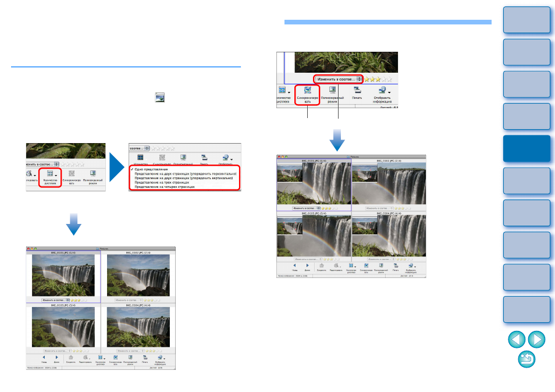Image resolution: width=555 pixels, height=392 pixels.
Task: Open Количество дисплеев arrow in right zoomed window
Action: [x=355, y=267]
